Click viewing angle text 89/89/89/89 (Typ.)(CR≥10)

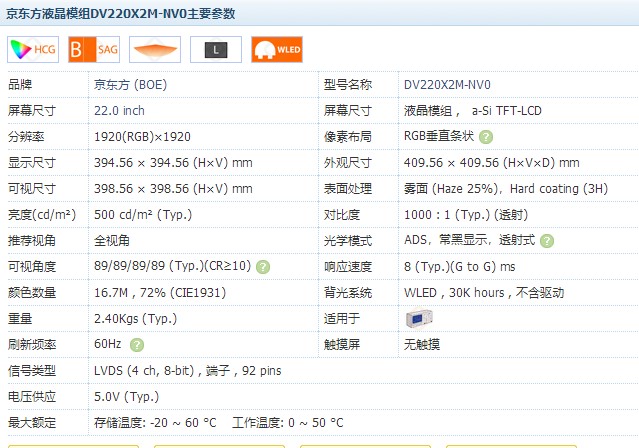(x=172, y=266)
